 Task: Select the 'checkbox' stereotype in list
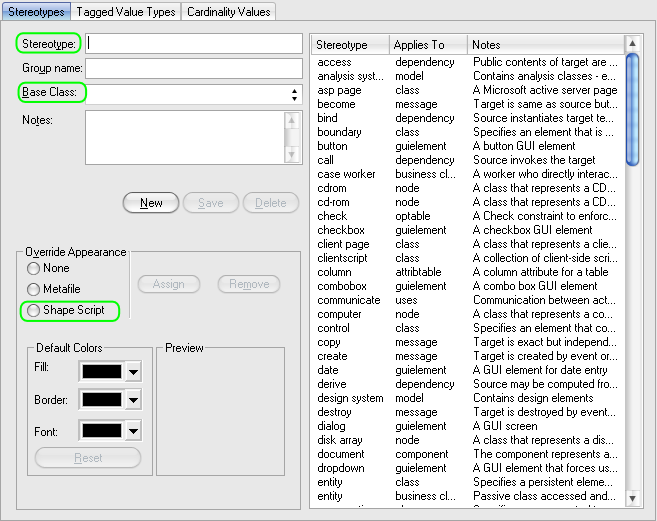point(341,230)
